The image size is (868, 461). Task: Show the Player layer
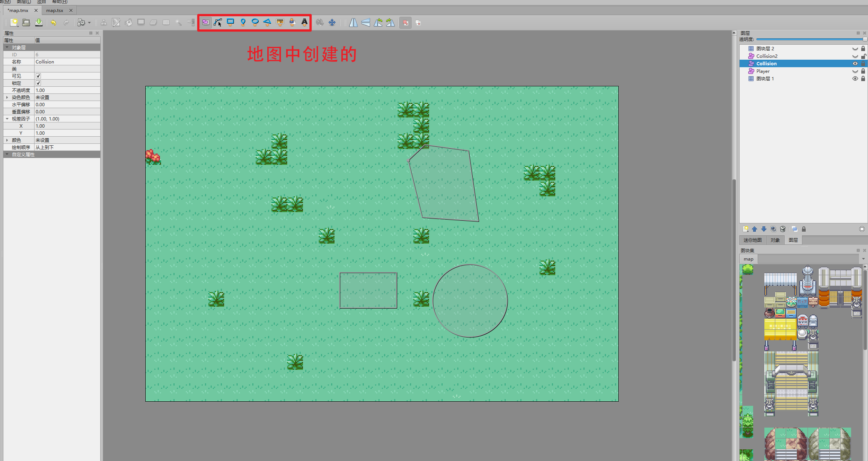855,71
